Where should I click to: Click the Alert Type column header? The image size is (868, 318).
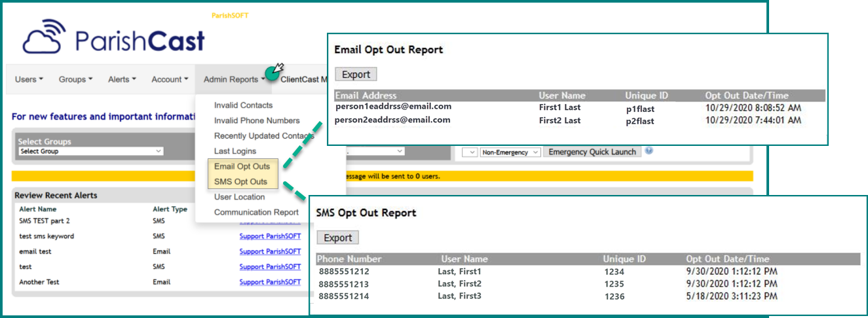(x=170, y=209)
